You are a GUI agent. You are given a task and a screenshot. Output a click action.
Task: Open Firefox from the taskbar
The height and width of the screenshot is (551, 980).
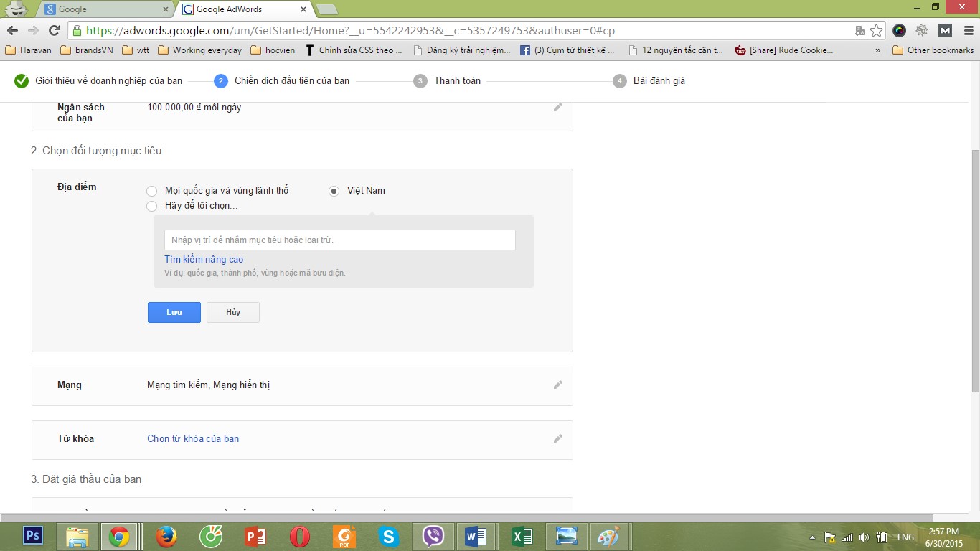coord(166,536)
